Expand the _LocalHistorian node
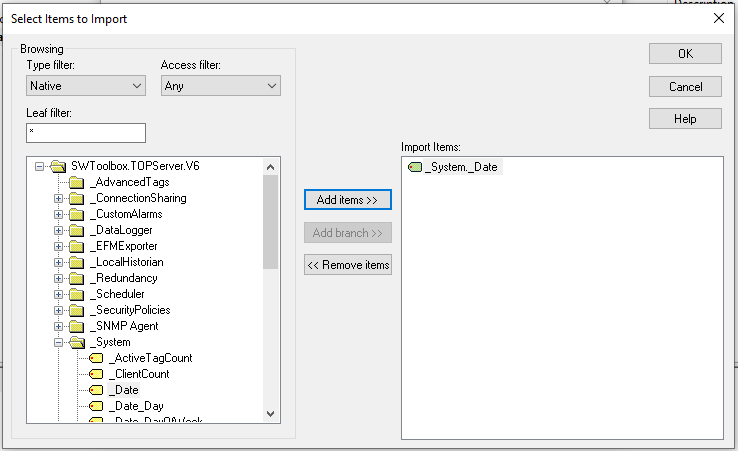This screenshot has height=451, width=738. [x=58, y=262]
